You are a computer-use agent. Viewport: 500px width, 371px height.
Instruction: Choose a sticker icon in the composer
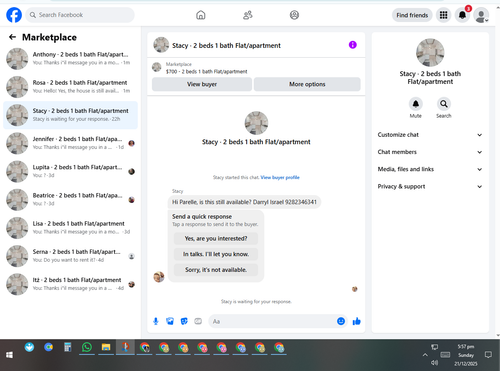click(x=184, y=321)
